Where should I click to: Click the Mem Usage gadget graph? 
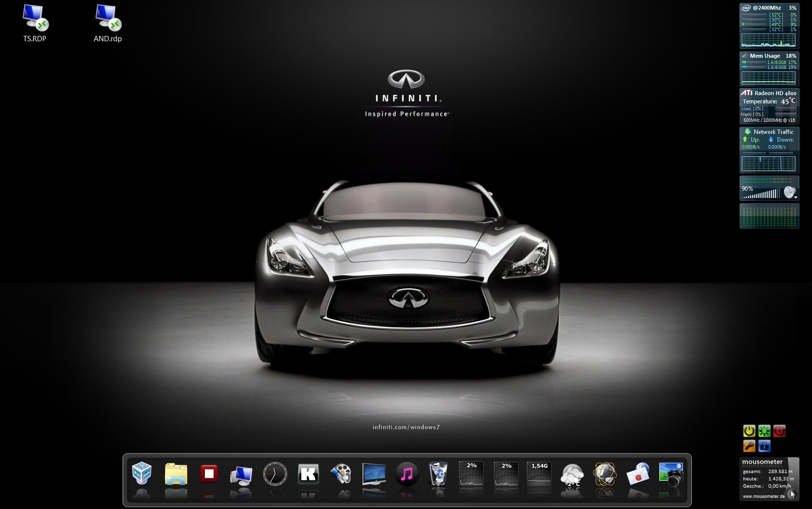point(769,78)
